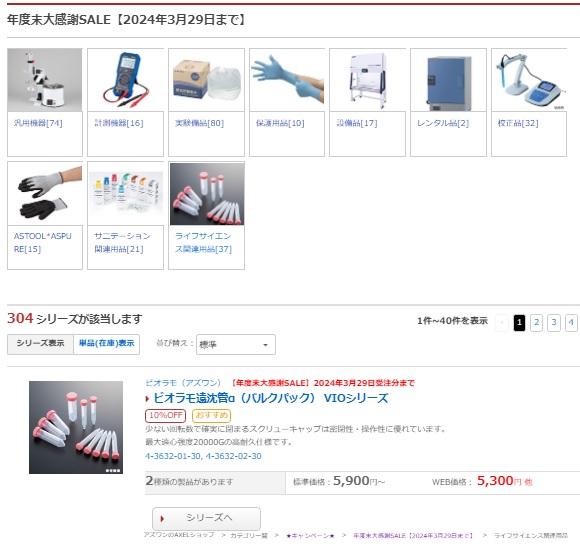
Task: Open the pH meter calibration image
Action: [529, 80]
